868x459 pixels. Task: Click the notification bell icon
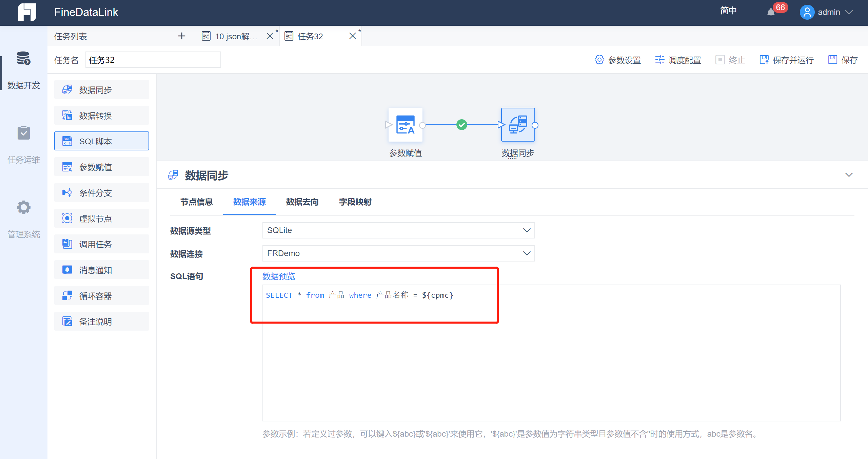[x=771, y=13]
